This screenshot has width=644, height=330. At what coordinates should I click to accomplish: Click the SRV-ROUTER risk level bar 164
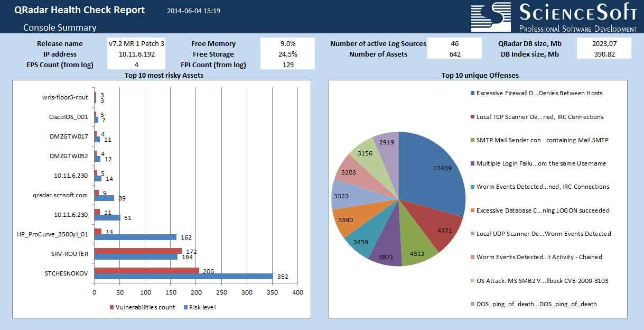136,256
